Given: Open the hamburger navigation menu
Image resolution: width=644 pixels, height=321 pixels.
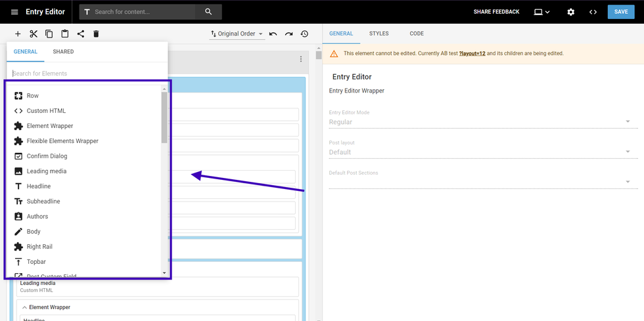Looking at the screenshot, I should point(14,12).
